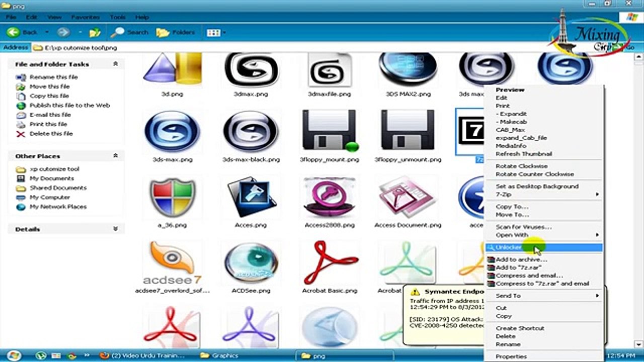Click the Back arrow toolbar icon
The height and width of the screenshot is (362, 644).
14,32
